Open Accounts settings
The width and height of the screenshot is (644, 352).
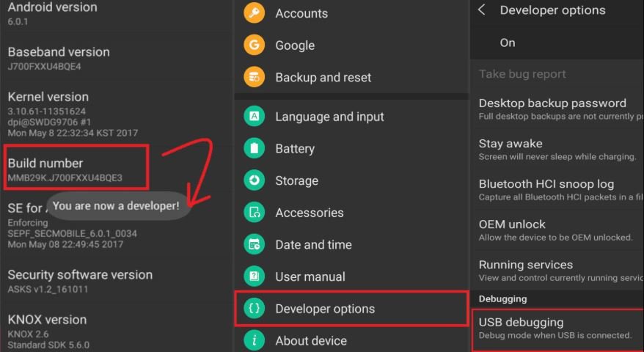(351, 13)
